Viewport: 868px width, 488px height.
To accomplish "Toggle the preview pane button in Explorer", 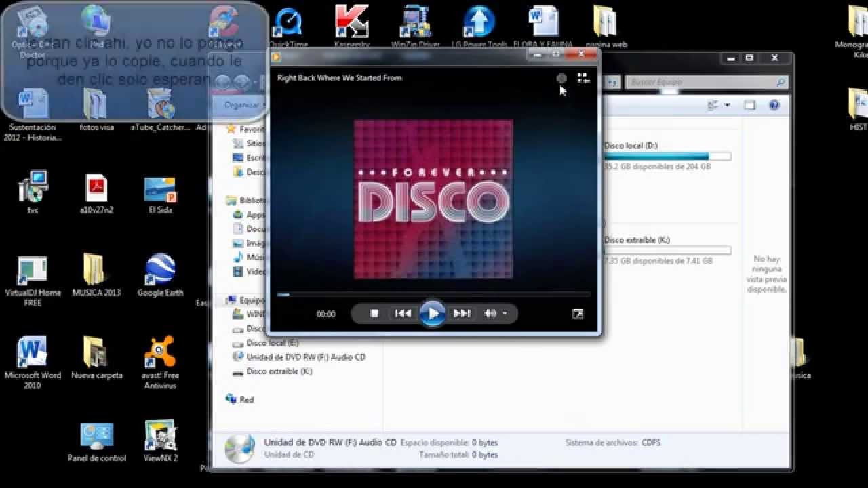I will tap(749, 105).
